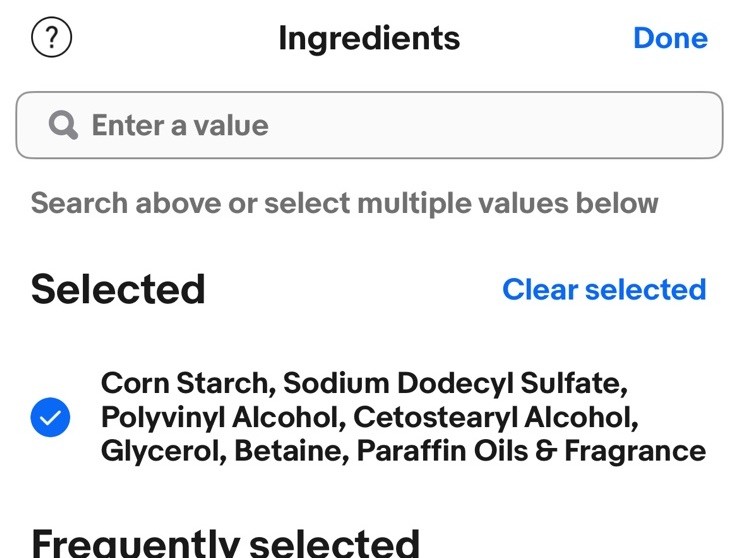
Task: Click the Selected section heading
Action: (118, 289)
